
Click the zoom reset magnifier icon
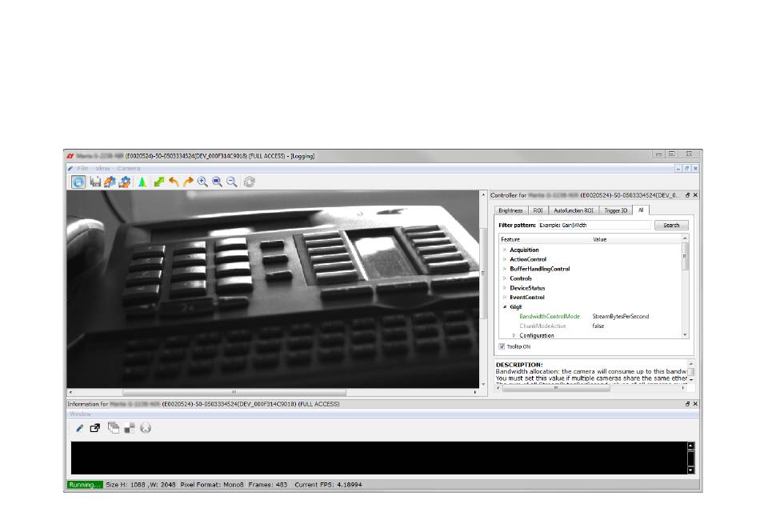[x=217, y=182]
